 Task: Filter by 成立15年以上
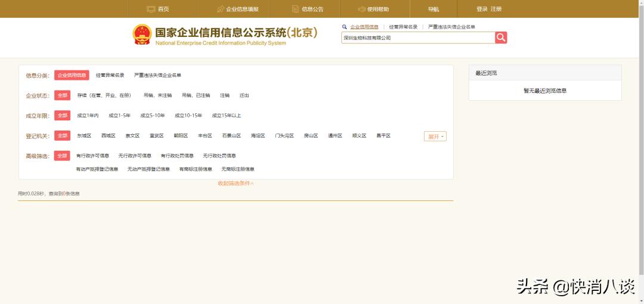(227, 116)
